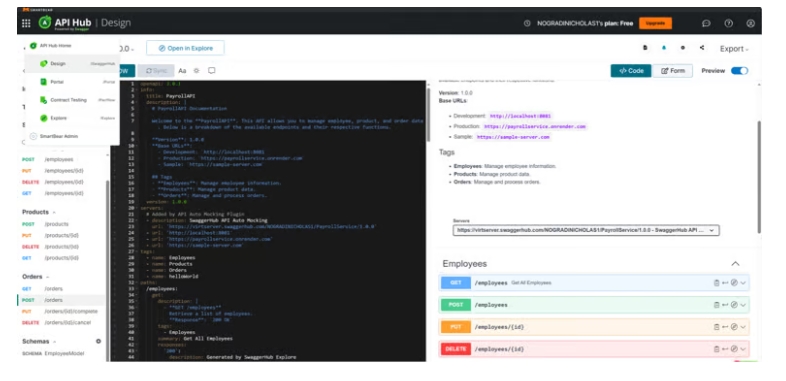The image size is (786, 381).
Task: Expand the PUT /employees/{id} operation chevron
Action: click(743, 327)
